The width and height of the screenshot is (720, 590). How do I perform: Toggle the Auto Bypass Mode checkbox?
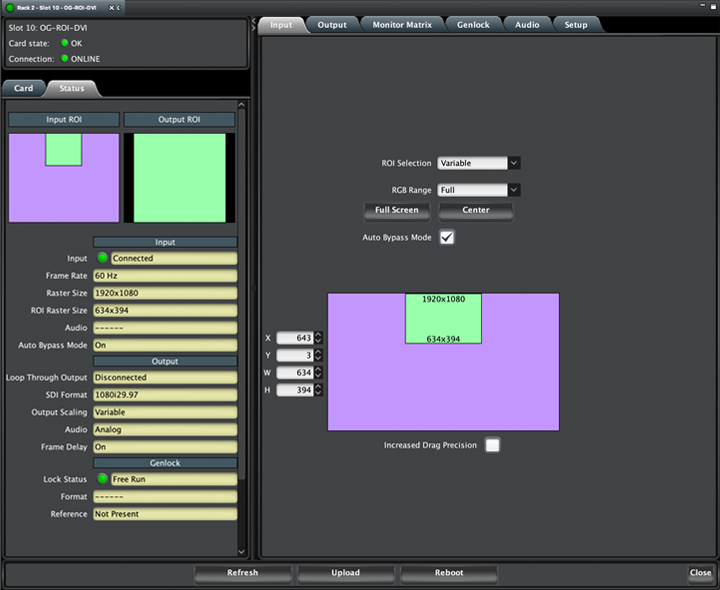point(447,237)
